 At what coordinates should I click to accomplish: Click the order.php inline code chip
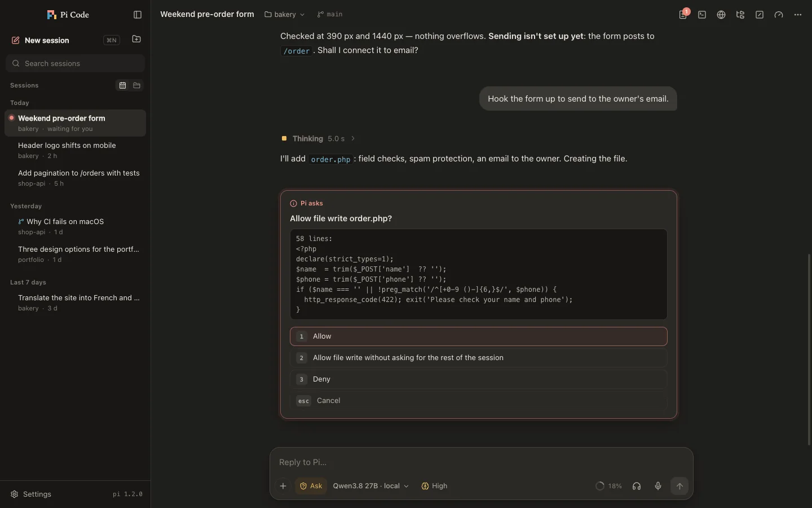pyautogui.click(x=330, y=159)
